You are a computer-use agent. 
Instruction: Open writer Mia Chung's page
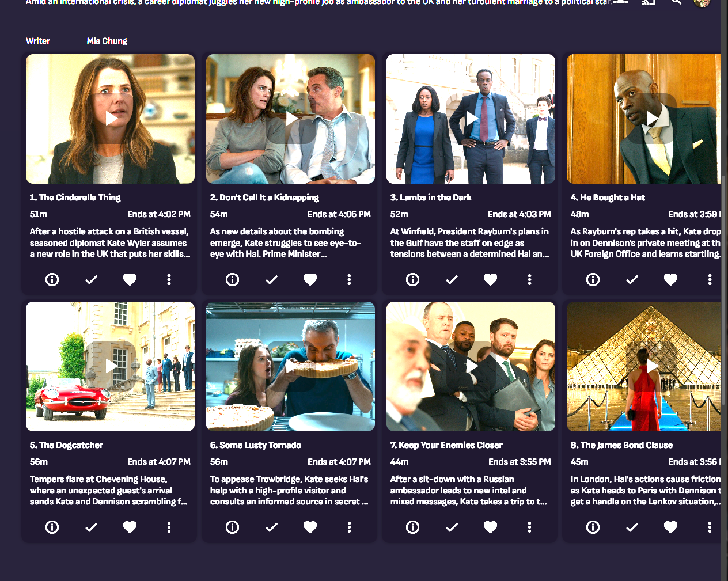coord(107,41)
